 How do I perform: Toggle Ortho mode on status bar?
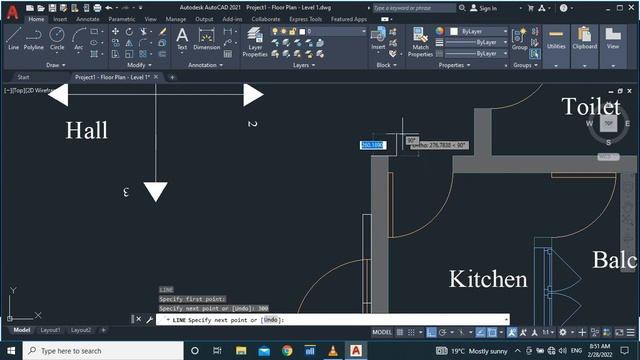click(x=431, y=332)
